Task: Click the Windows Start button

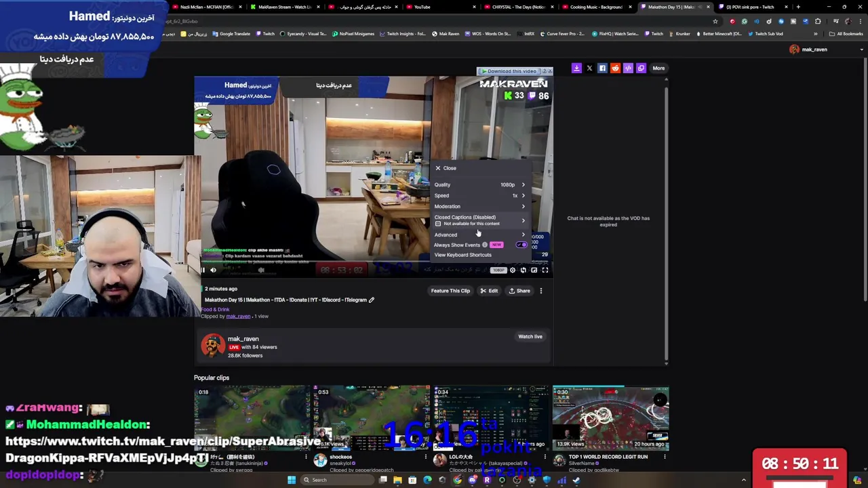Action: coord(292,480)
